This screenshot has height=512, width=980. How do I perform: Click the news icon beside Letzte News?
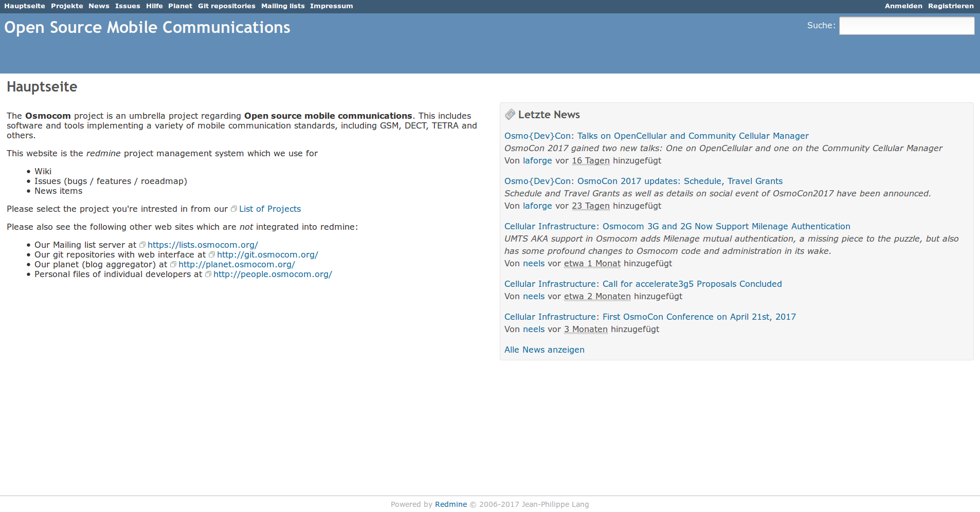[510, 115]
